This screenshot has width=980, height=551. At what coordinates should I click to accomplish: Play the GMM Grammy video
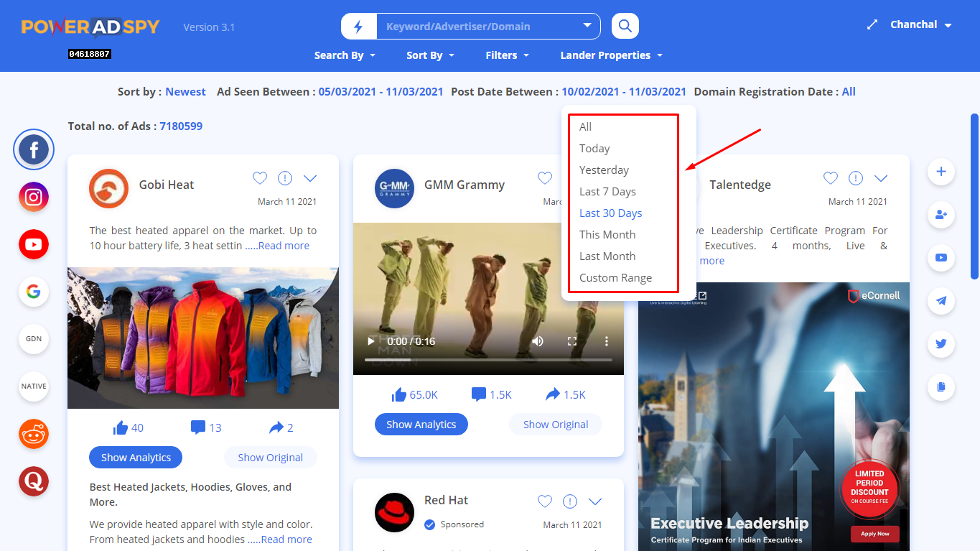pyautogui.click(x=370, y=341)
